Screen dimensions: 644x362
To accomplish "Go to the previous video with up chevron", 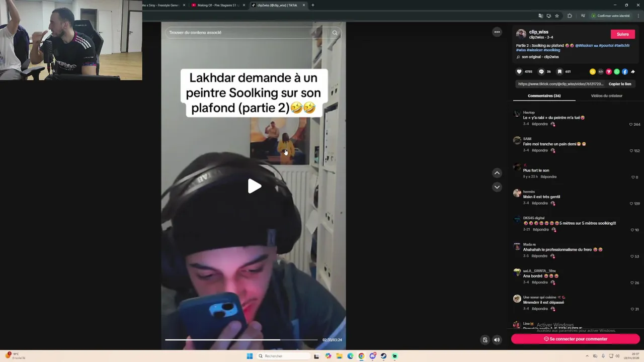I will (497, 173).
